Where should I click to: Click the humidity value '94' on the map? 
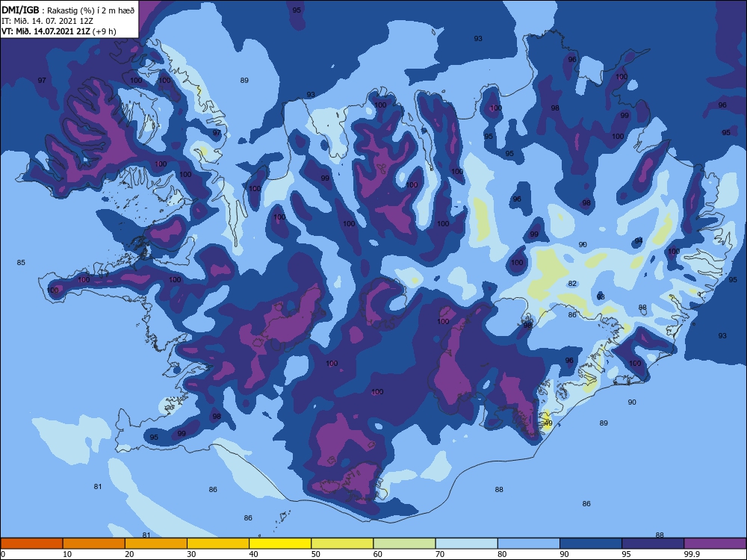(x=639, y=240)
